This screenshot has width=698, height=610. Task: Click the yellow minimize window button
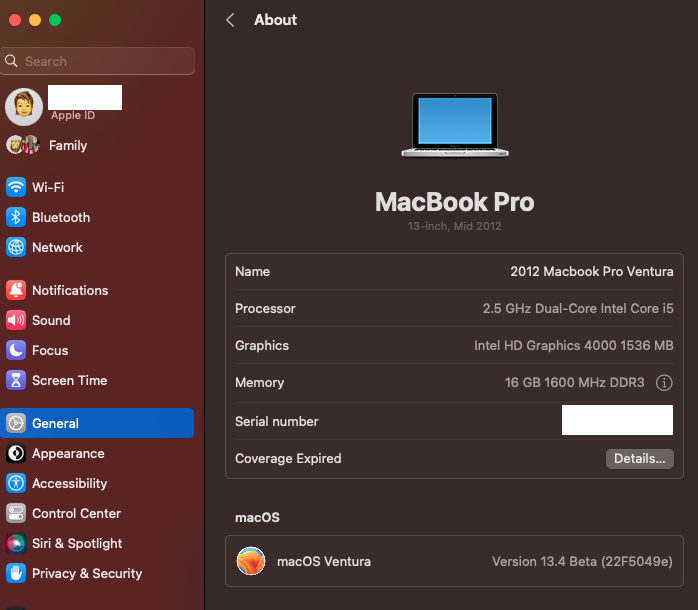pos(35,20)
